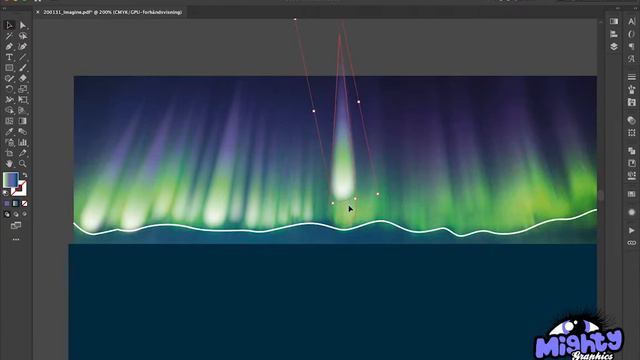Open the Paragraph panel icon
The image size is (640, 360).
pyautogui.click(x=631, y=47)
